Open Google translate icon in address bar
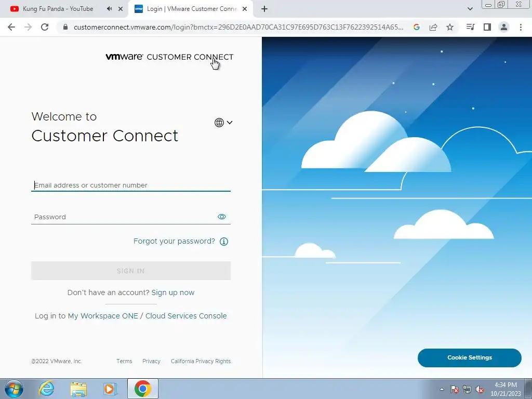532x399 pixels. (417, 27)
